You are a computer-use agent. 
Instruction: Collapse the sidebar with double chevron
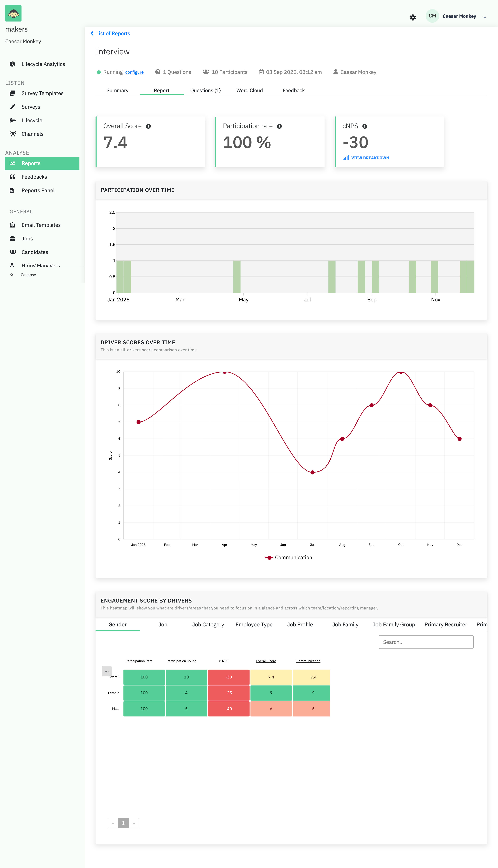pyautogui.click(x=12, y=274)
